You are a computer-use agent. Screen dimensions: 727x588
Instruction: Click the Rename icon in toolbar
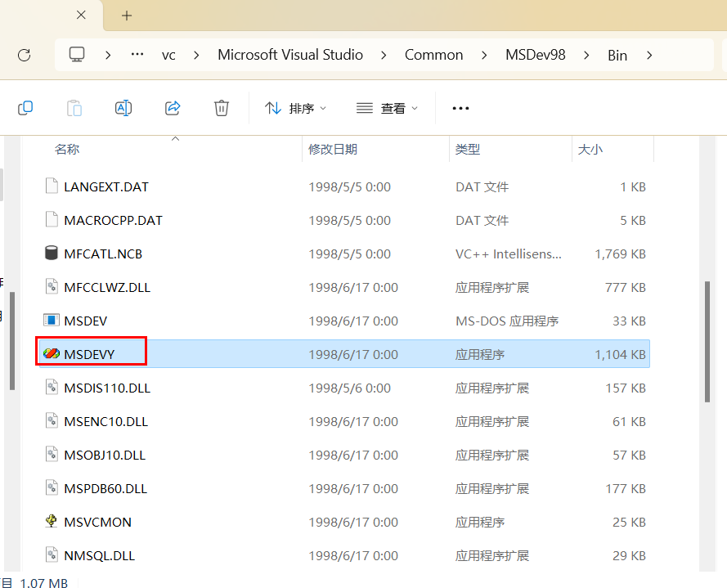[123, 108]
